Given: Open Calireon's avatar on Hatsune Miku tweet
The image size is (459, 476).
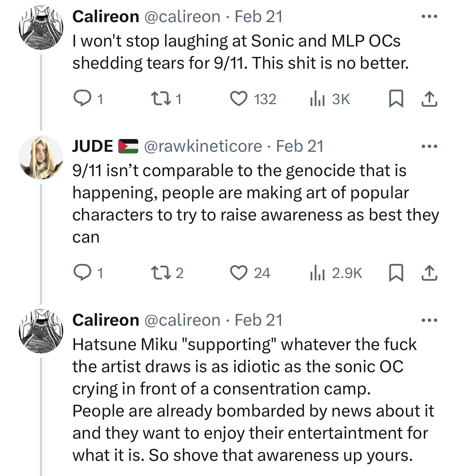Looking at the screenshot, I should 41,331.
